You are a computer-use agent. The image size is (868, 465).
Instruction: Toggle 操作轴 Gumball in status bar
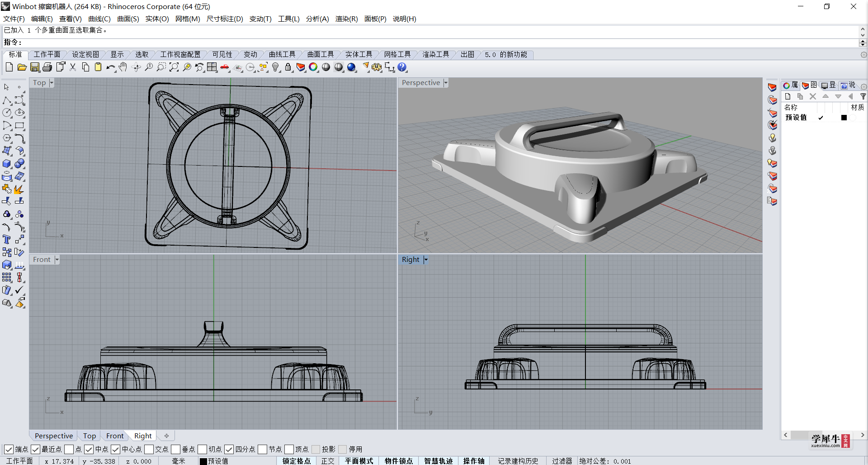[474, 461]
